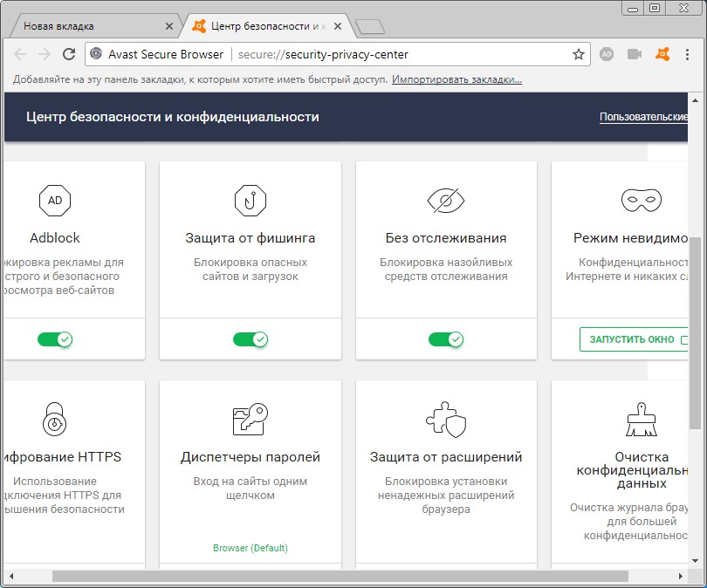Toggle the Adblock switch off
This screenshot has height=588, width=707.
point(55,339)
